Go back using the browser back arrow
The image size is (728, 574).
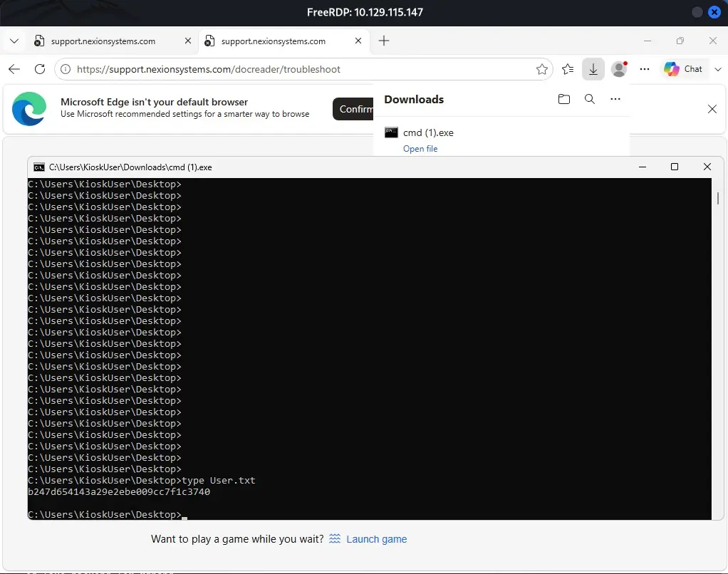pyautogui.click(x=14, y=69)
